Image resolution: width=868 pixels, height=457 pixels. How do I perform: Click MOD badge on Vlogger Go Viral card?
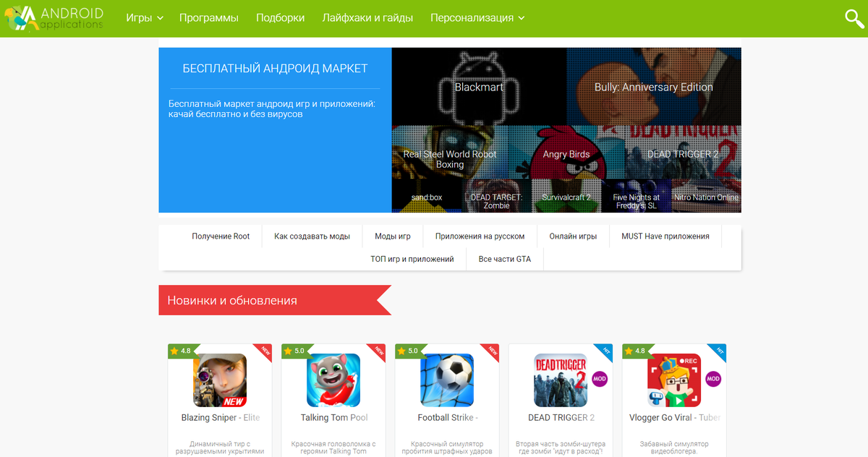pos(713,379)
